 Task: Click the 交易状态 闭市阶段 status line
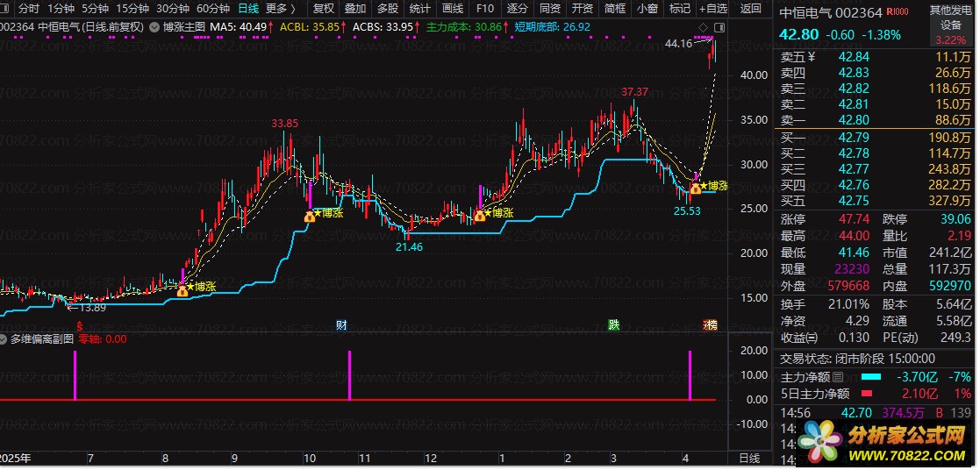[857, 359]
